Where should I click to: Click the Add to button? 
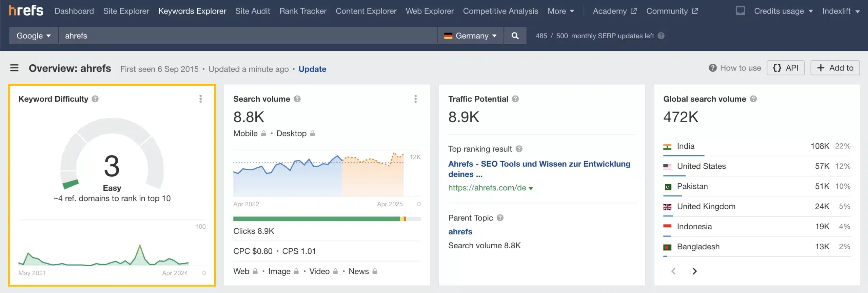coord(835,68)
